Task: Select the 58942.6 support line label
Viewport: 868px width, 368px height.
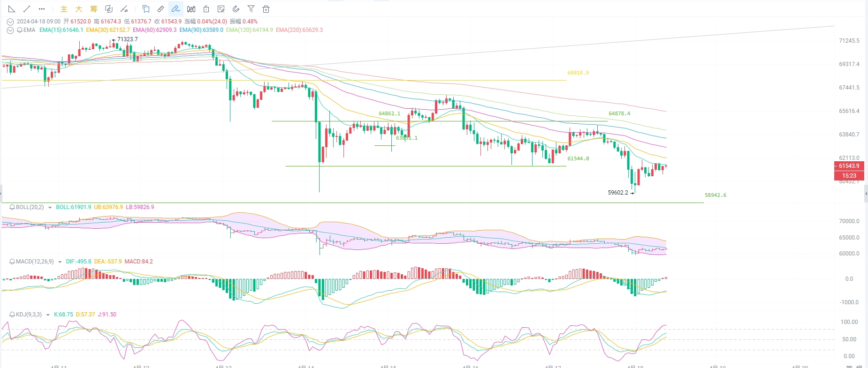Action: tap(716, 195)
